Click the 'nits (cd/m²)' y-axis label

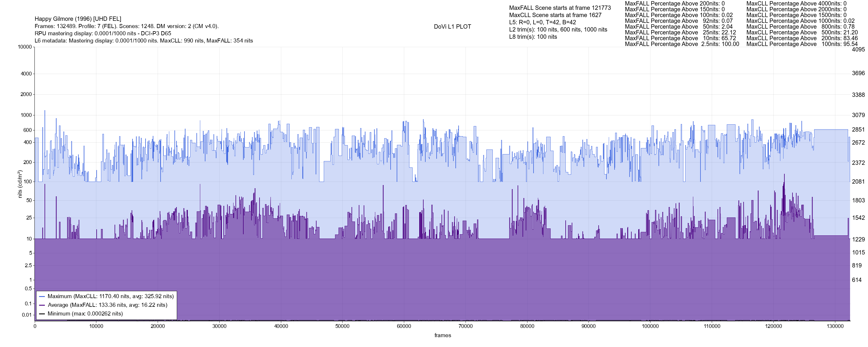point(20,184)
